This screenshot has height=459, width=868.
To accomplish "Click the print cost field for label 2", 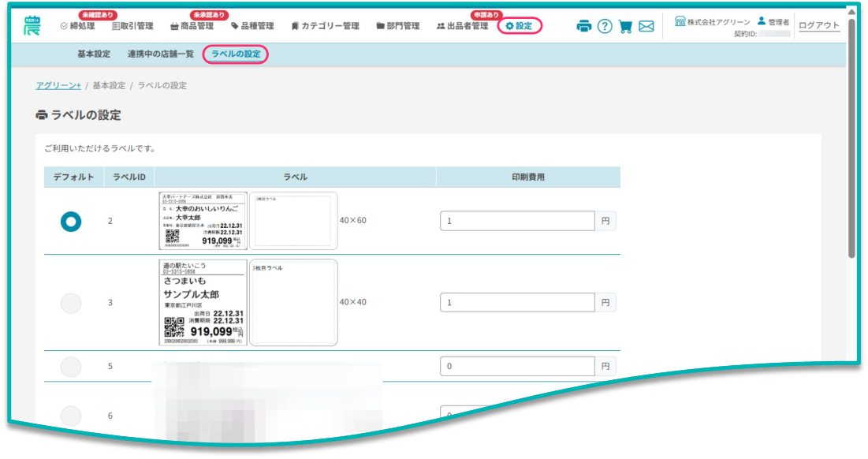I will click(x=517, y=221).
